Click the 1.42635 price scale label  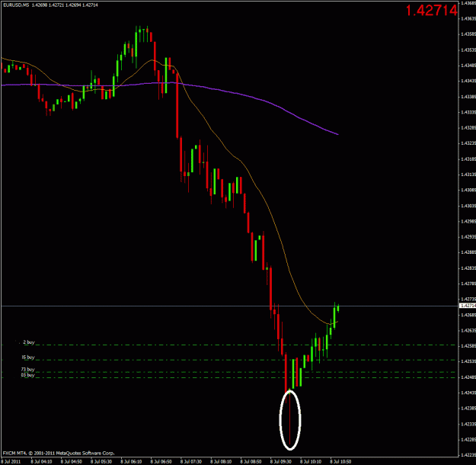(468, 330)
